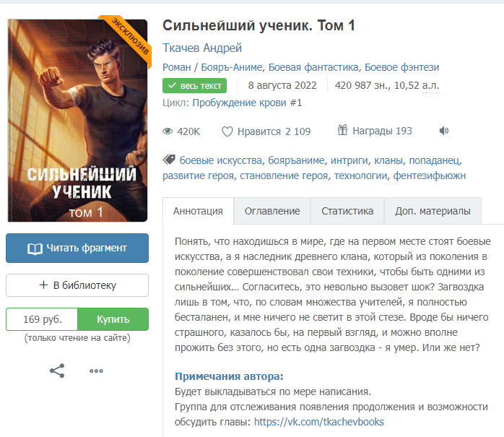Switch to the Оглавление tab

(272, 211)
